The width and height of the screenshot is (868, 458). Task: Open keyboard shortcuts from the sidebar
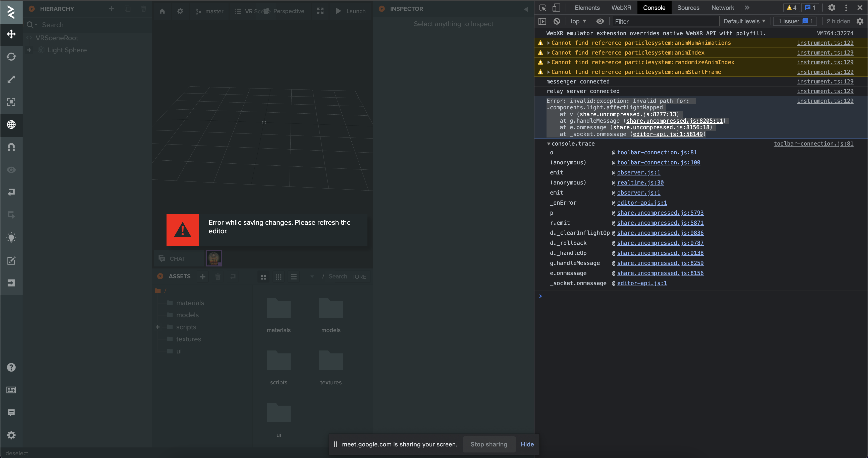(11, 390)
